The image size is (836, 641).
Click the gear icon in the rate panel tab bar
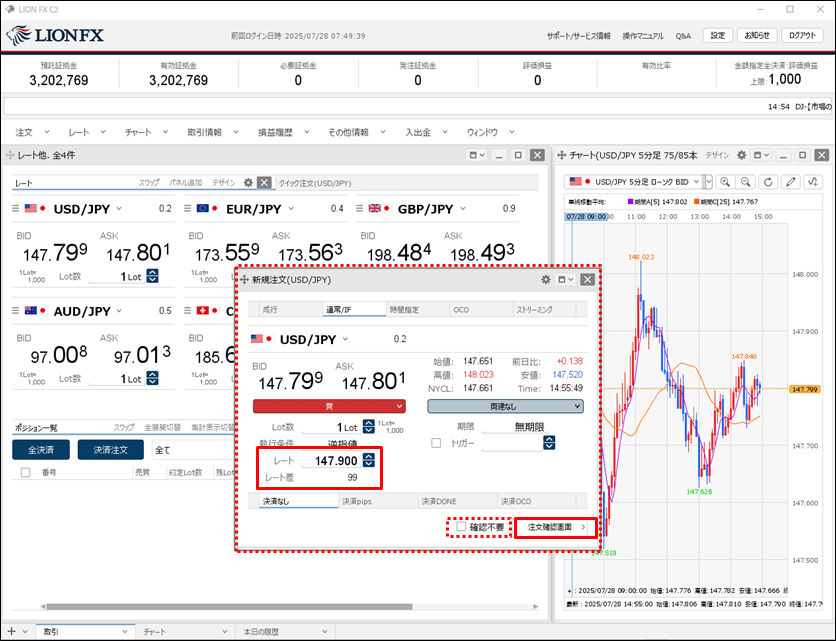[249, 183]
